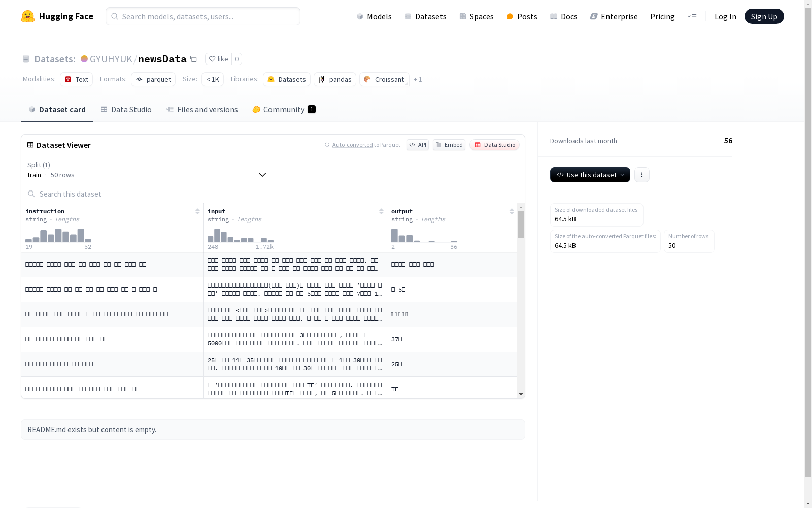Select the Croissant library tag
The image size is (812, 508).
[384, 79]
